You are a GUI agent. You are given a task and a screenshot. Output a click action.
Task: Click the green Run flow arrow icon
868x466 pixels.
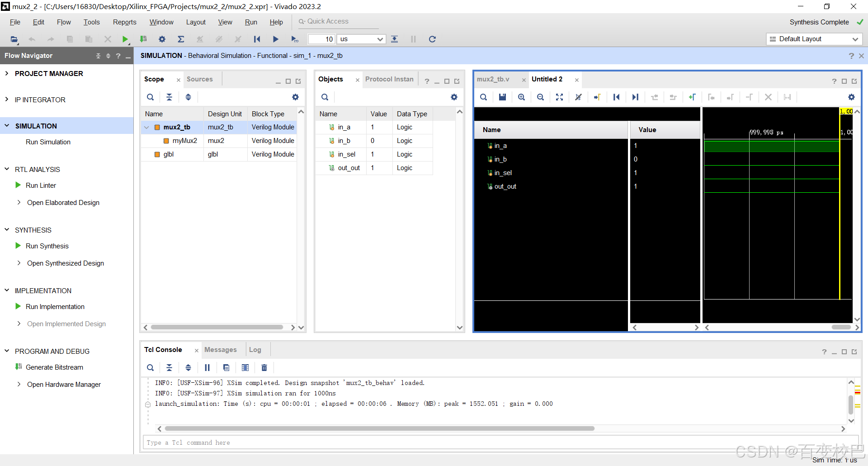click(x=125, y=39)
